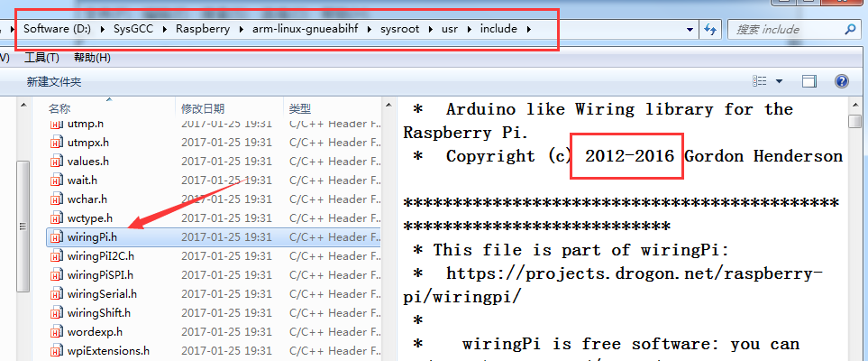Sort files by the 修改日期 column
The height and width of the screenshot is (361, 868).
tap(203, 108)
